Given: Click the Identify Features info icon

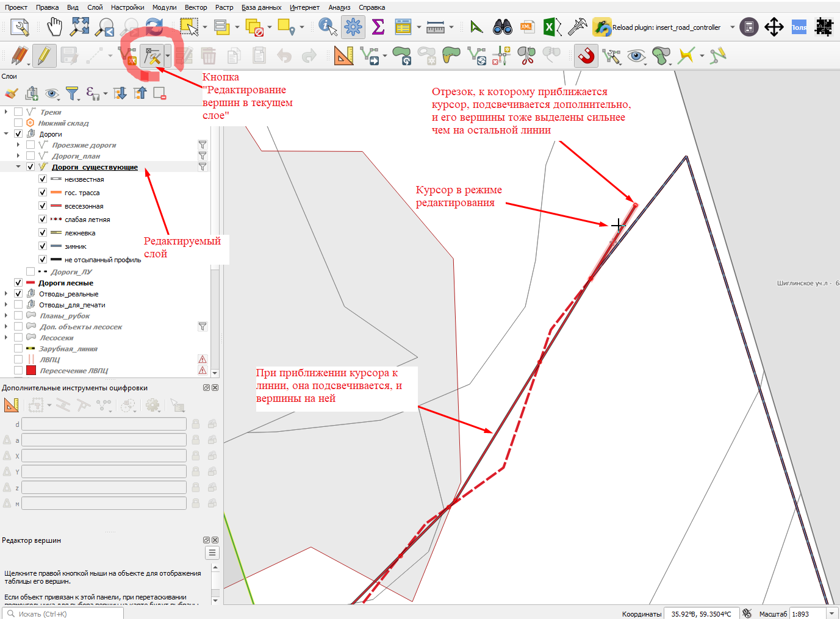Looking at the screenshot, I should pos(328,27).
